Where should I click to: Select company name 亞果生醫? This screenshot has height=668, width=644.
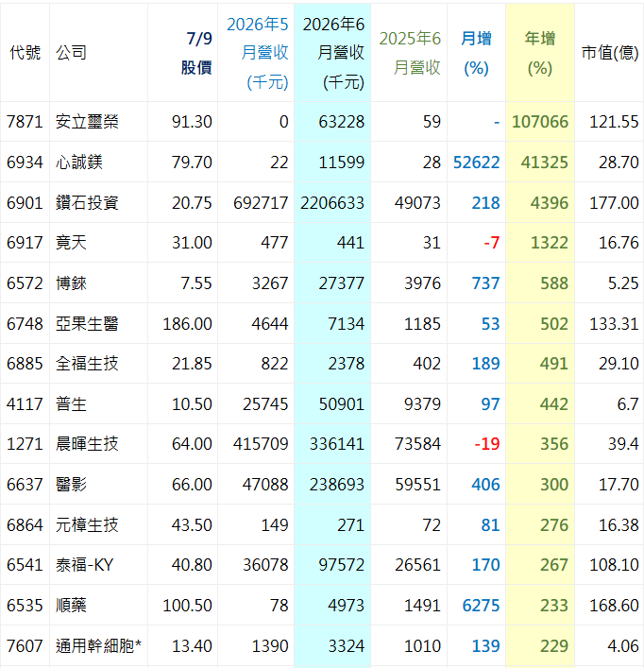[87, 324]
